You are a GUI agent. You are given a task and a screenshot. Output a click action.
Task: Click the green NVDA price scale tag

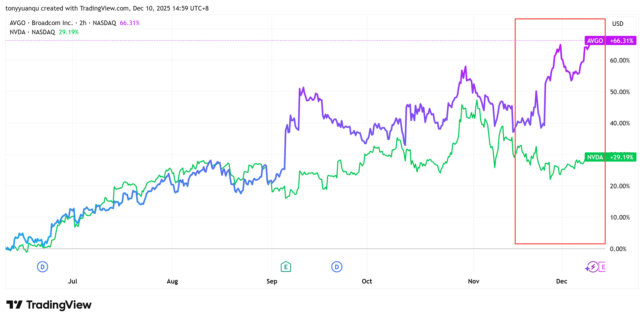595,157
